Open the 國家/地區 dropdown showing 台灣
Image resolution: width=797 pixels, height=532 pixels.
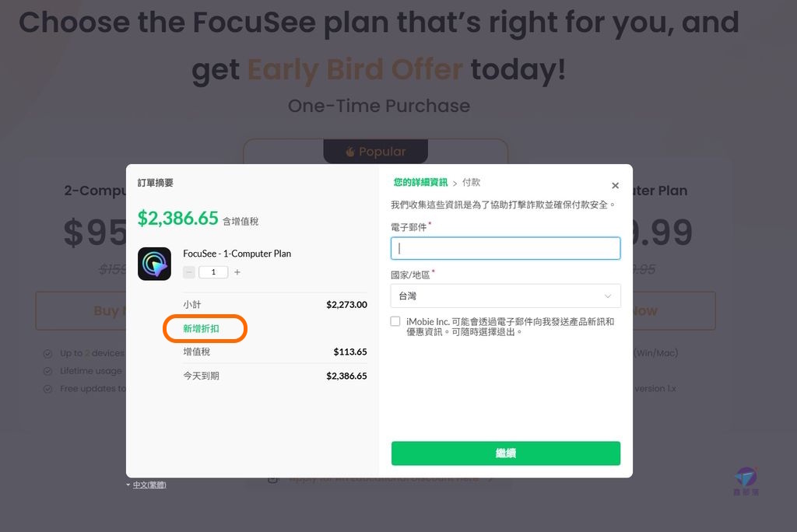(x=505, y=296)
